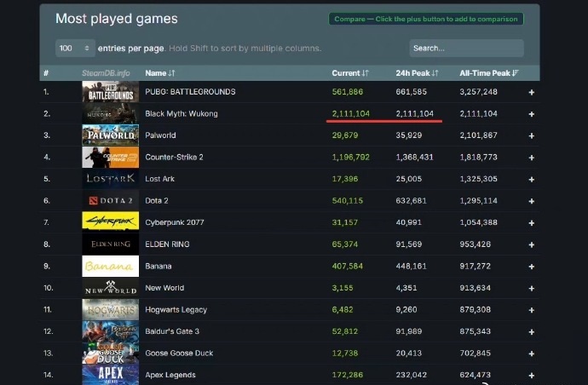Add PUBG: BATTLEGROUNDS to comparison with plus

point(532,92)
